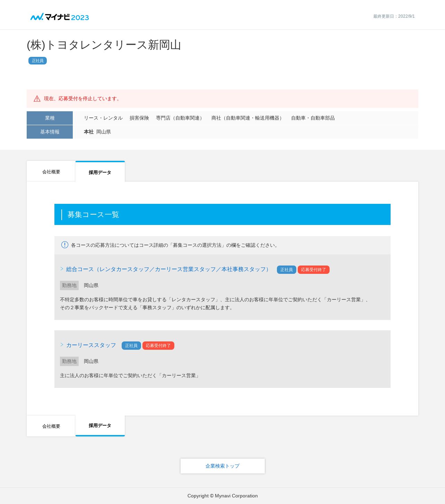
Task: Open the カーリーススタッフ course link
Action: pyautogui.click(x=91, y=345)
